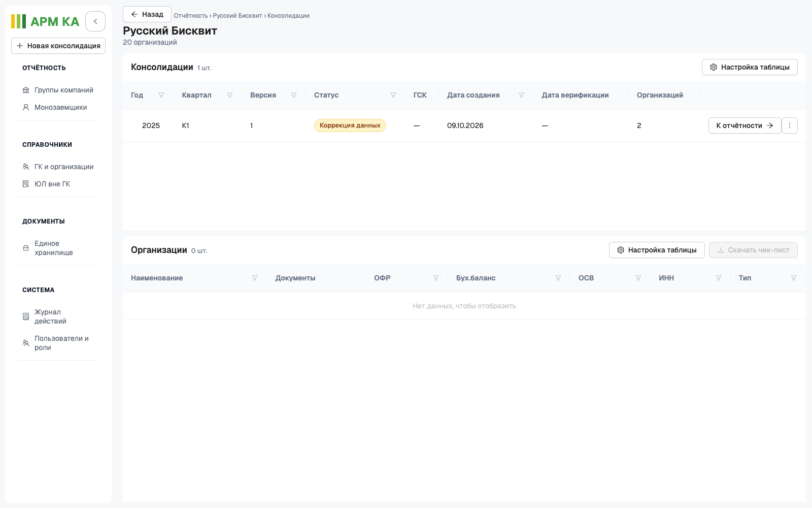Viewport: 812px width, 508px height.
Task: Open filter for the ОСВ column
Action: pyautogui.click(x=638, y=278)
